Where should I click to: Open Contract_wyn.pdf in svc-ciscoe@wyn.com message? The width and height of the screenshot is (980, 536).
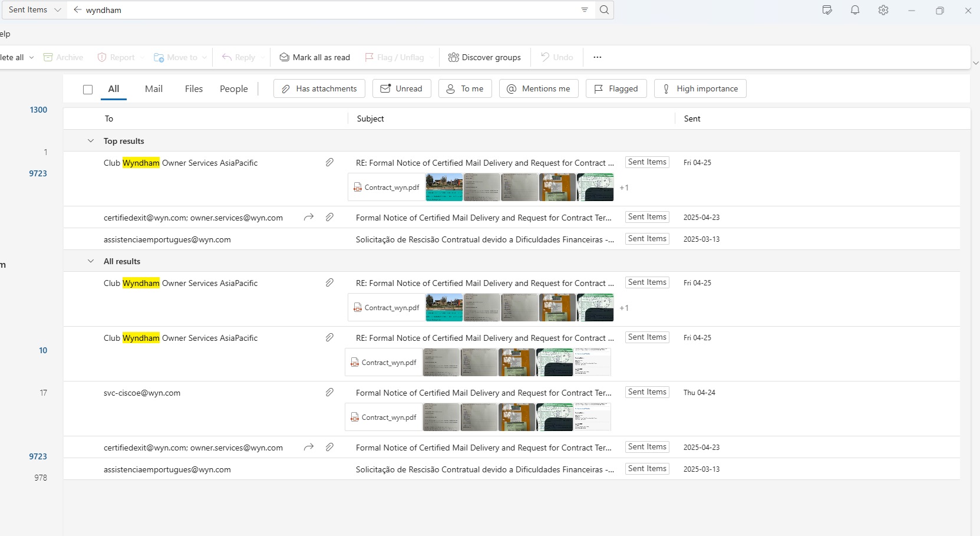384,417
